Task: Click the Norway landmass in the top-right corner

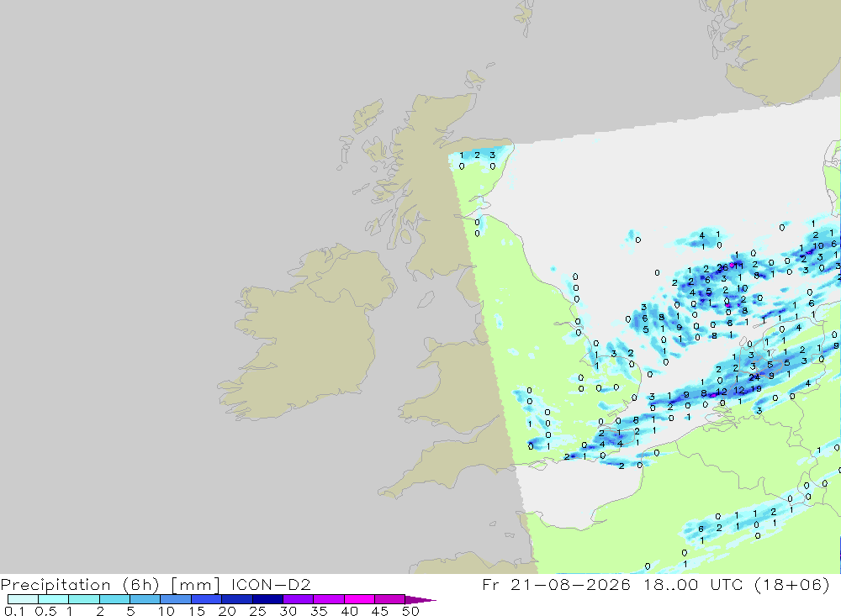Action: coord(778,48)
